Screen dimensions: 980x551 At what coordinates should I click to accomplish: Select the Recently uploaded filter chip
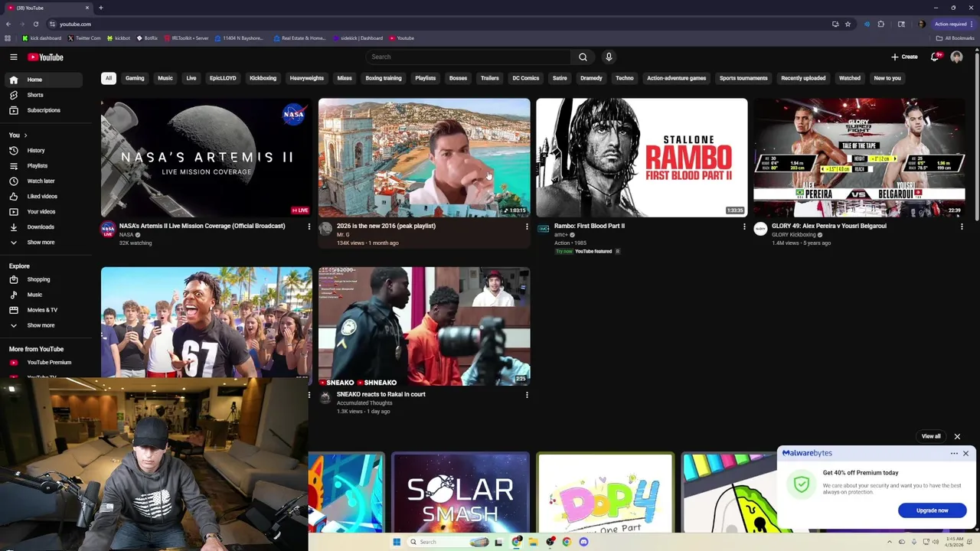pyautogui.click(x=803, y=78)
